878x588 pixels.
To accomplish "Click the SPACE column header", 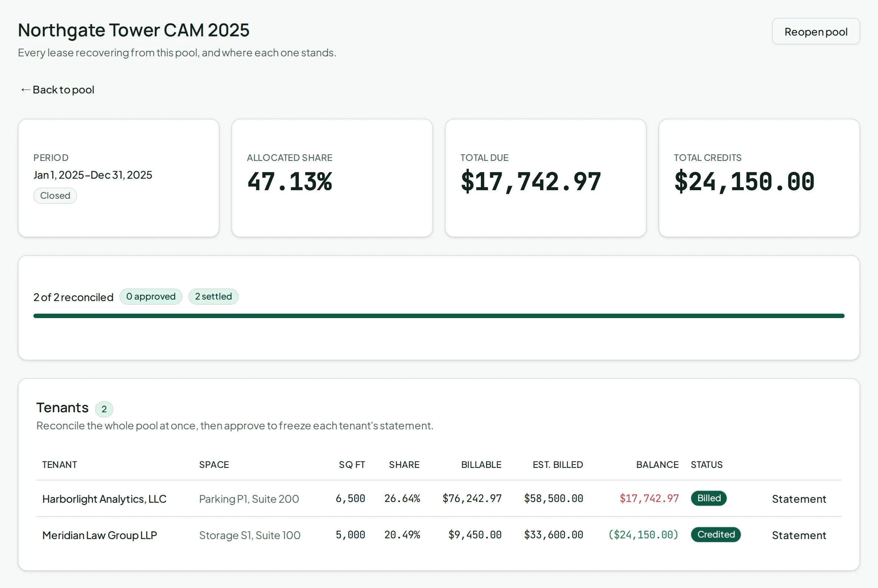I will click(x=214, y=465).
